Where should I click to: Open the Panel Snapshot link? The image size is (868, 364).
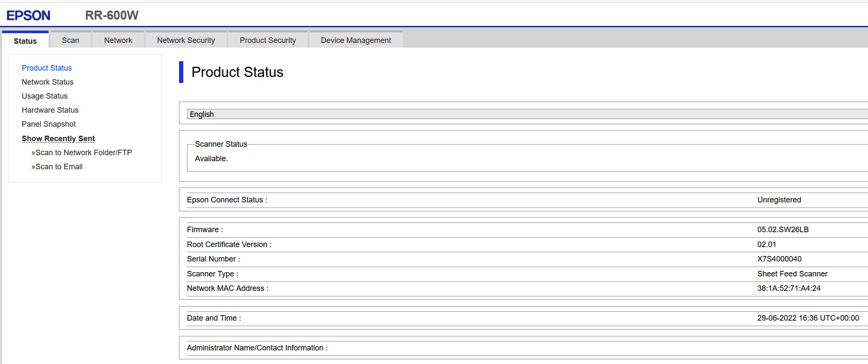pos(48,124)
